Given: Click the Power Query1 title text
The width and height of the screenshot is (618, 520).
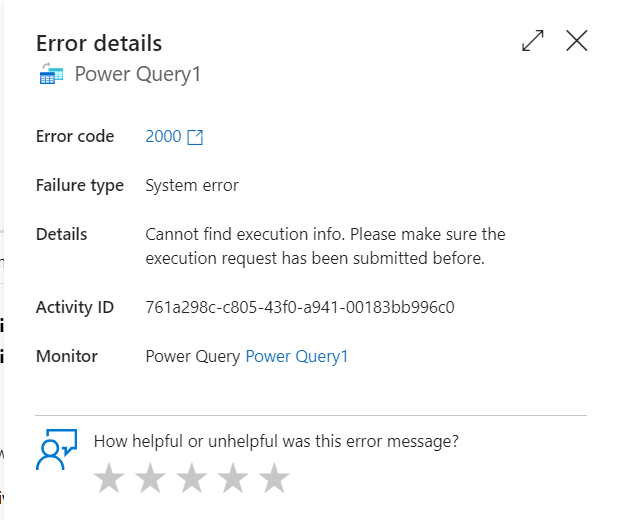Looking at the screenshot, I should pos(138,75).
